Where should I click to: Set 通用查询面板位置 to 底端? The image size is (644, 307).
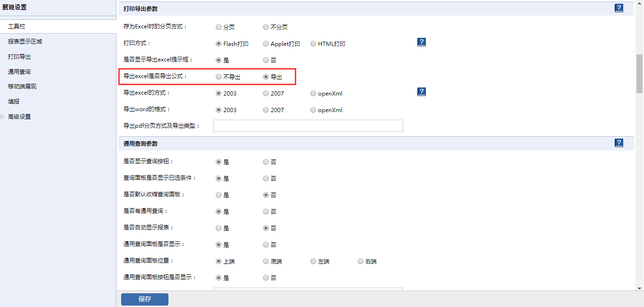tap(266, 261)
